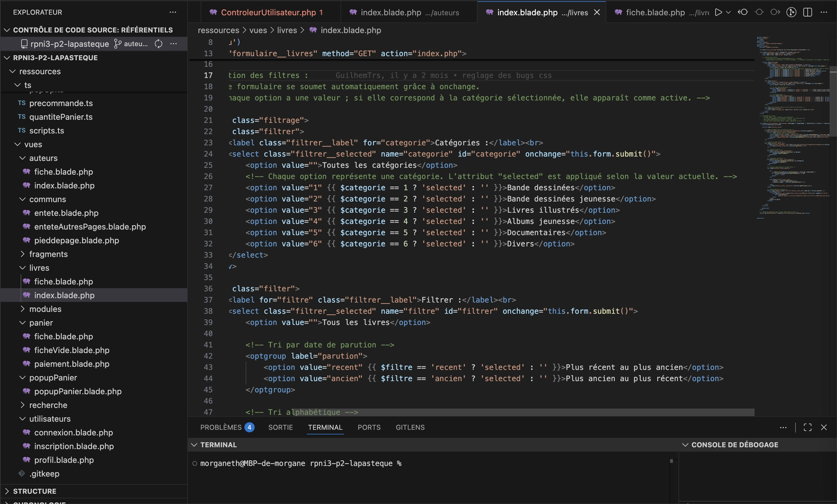The height and width of the screenshot is (504, 837).
Task: Open paiement.blade.php file
Action: 71,364
